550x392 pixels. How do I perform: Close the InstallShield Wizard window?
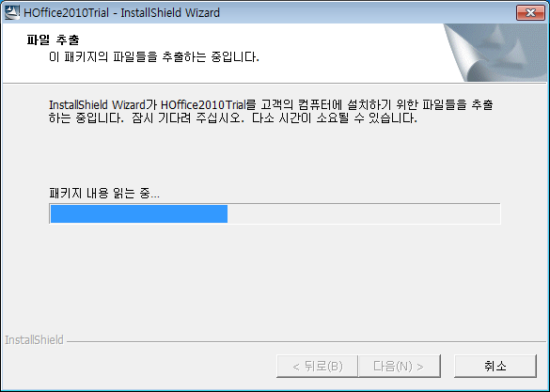[530, 12]
